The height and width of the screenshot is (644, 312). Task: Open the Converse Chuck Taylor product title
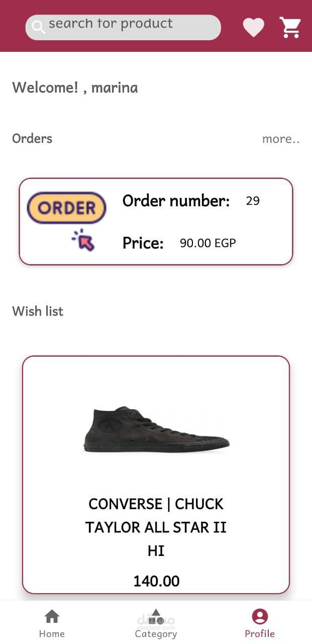pyautogui.click(x=156, y=527)
